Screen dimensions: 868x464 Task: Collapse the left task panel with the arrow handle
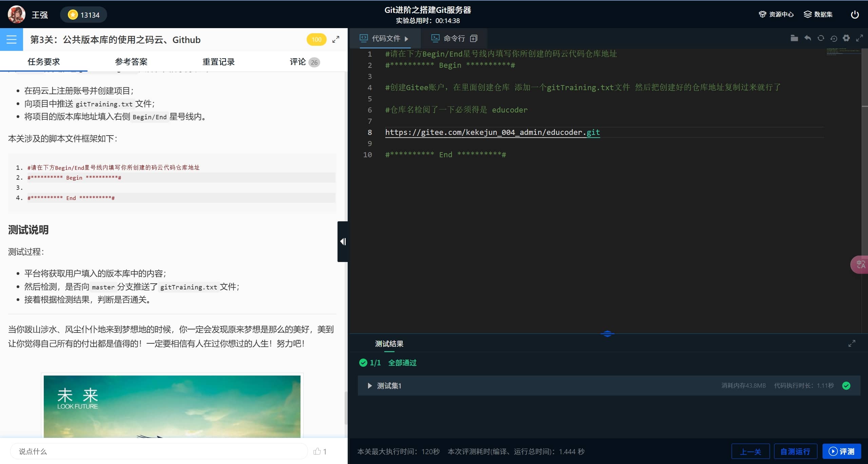343,241
